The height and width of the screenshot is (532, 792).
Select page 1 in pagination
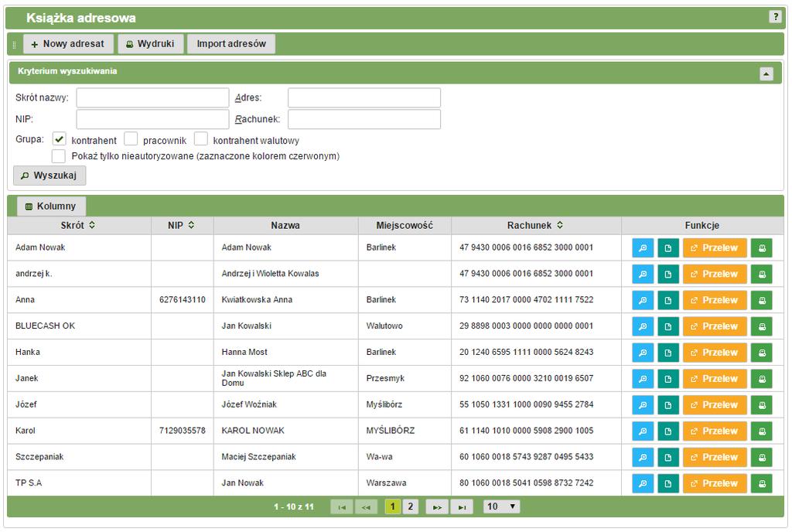[x=393, y=506]
